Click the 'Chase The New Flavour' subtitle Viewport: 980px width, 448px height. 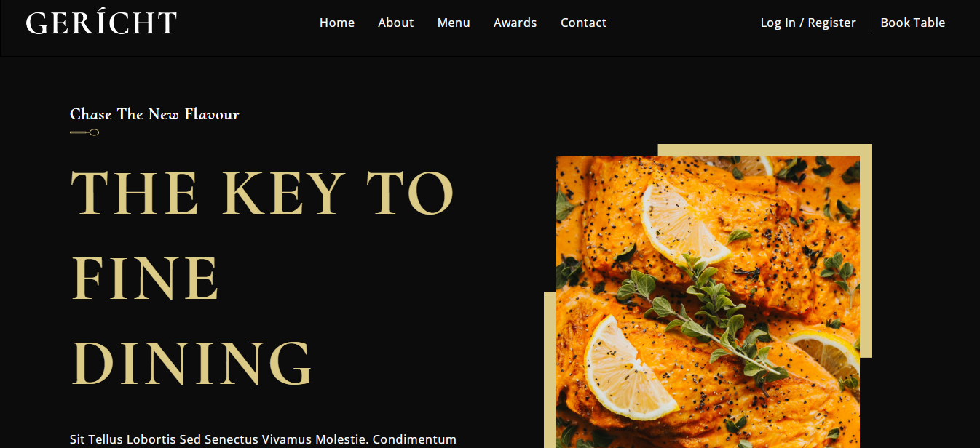click(x=154, y=114)
